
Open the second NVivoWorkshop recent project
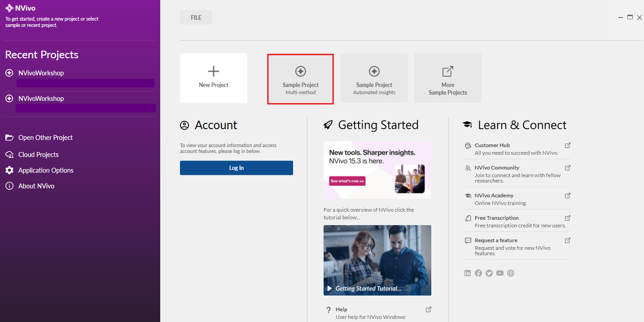(41, 99)
